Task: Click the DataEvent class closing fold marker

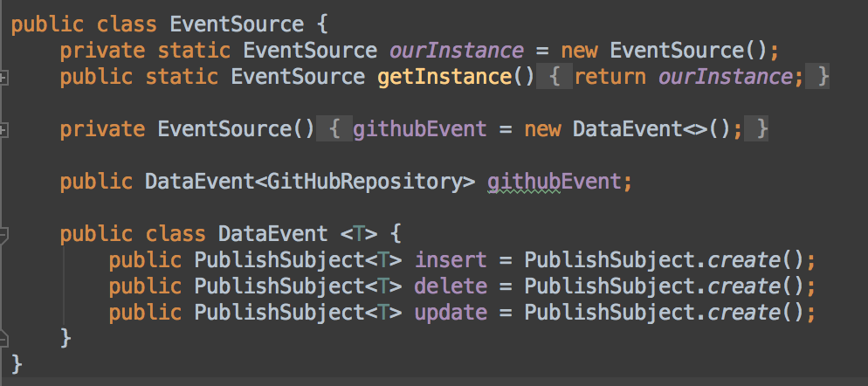Action: pos(4,337)
